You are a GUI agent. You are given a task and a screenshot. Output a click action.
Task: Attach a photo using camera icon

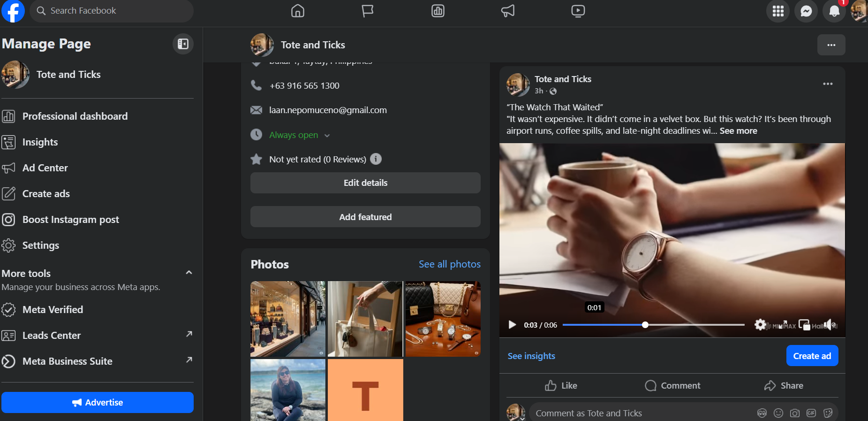point(794,413)
